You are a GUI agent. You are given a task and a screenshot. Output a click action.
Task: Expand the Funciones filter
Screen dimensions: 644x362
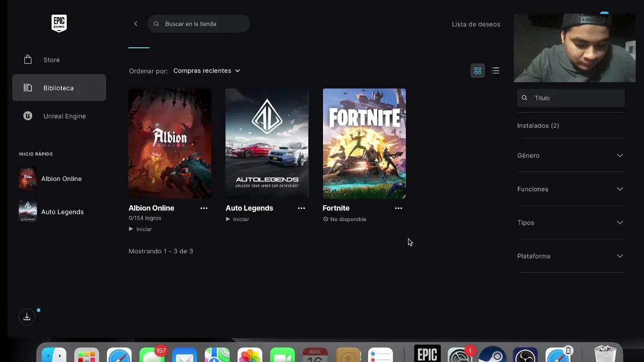571,189
